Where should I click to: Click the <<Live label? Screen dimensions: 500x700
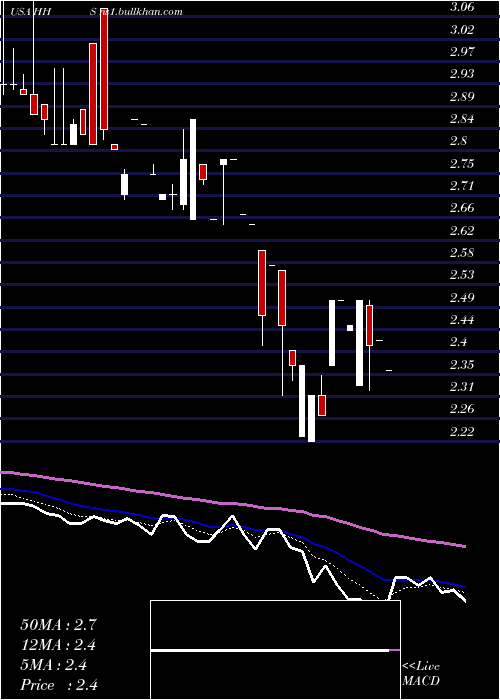coord(421,667)
